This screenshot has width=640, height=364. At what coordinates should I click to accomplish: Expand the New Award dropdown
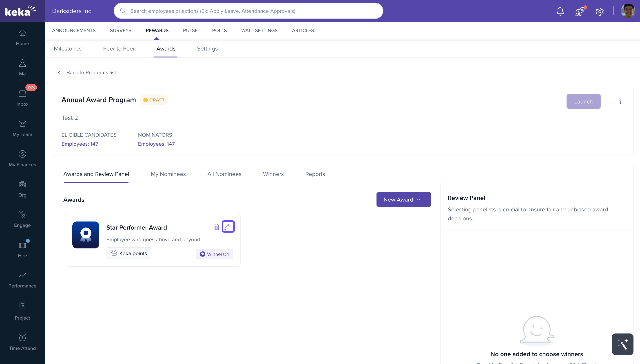point(403,200)
